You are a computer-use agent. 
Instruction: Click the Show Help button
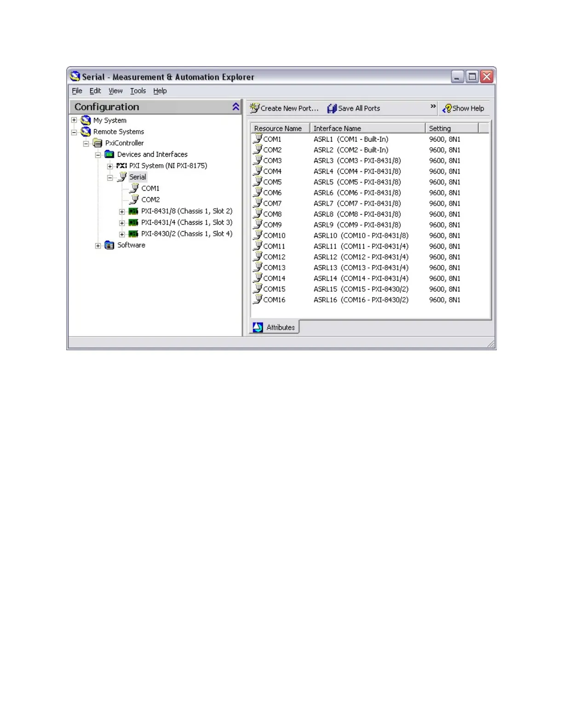pyautogui.click(x=463, y=108)
